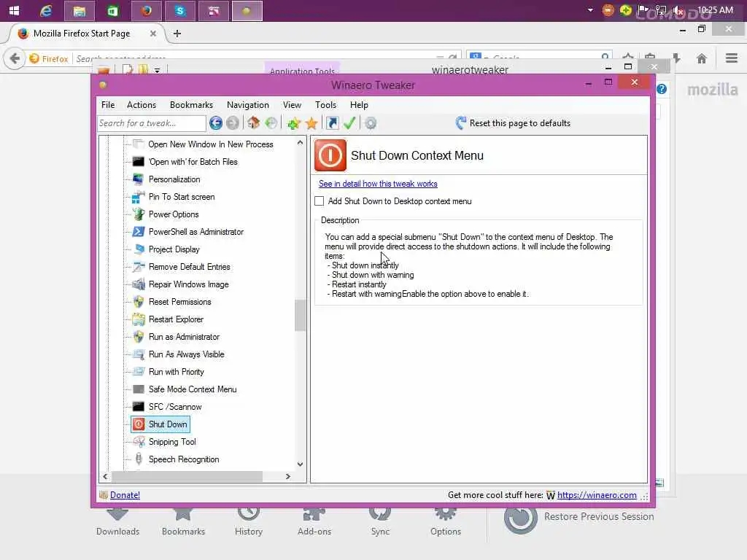Click the Pin To Start screen icon
747x560 pixels.
coord(138,197)
